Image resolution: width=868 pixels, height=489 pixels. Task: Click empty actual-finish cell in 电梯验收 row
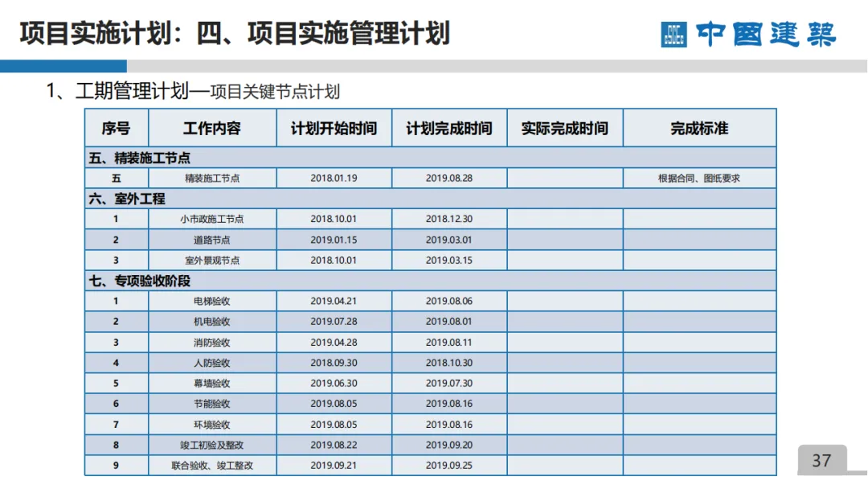(x=565, y=302)
